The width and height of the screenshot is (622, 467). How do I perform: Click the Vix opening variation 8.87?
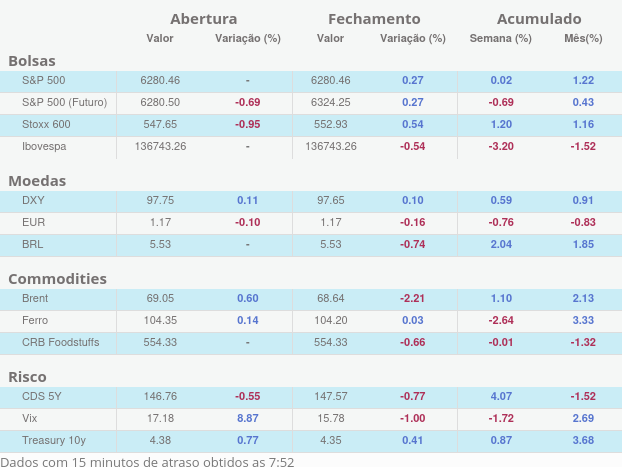coord(247,418)
